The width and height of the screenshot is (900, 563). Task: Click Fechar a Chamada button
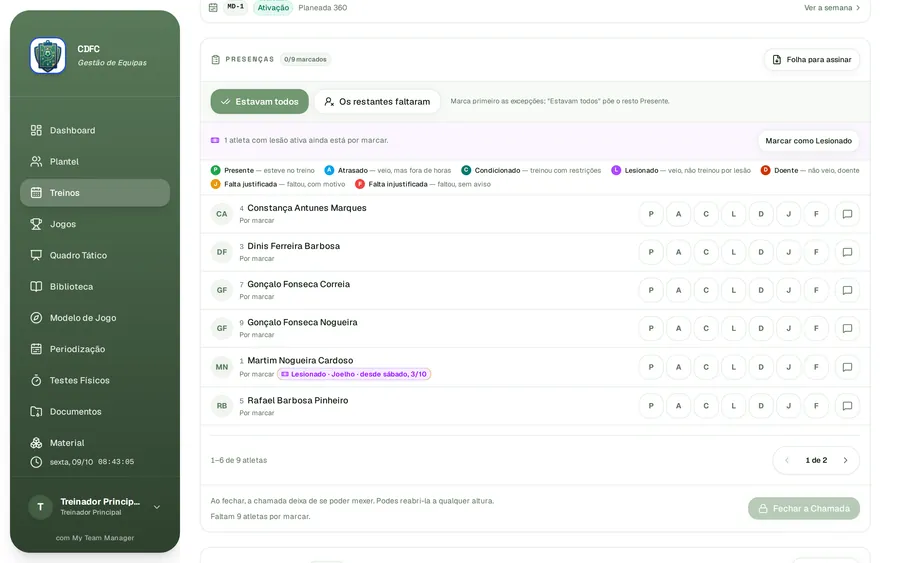[x=804, y=508]
